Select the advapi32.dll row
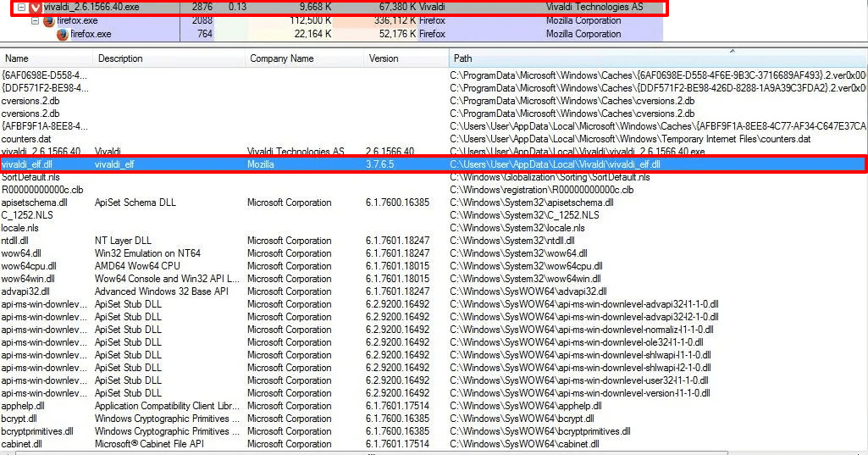The height and width of the screenshot is (455, 868). (x=434, y=291)
